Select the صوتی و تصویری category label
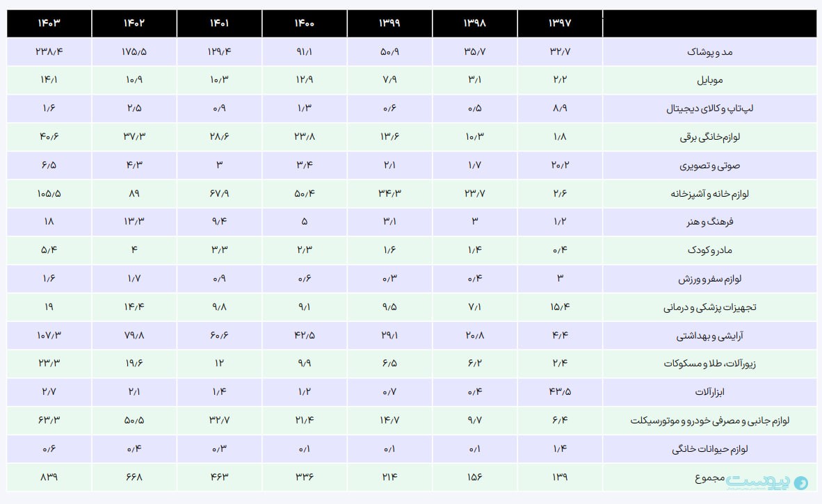This screenshot has height=504, width=822. click(710, 165)
